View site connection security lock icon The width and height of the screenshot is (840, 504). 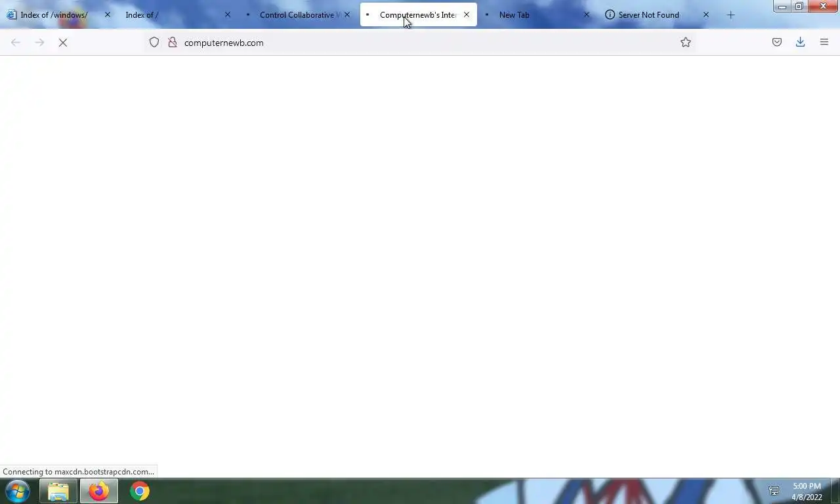pyautogui.click(x=173, y=43)
